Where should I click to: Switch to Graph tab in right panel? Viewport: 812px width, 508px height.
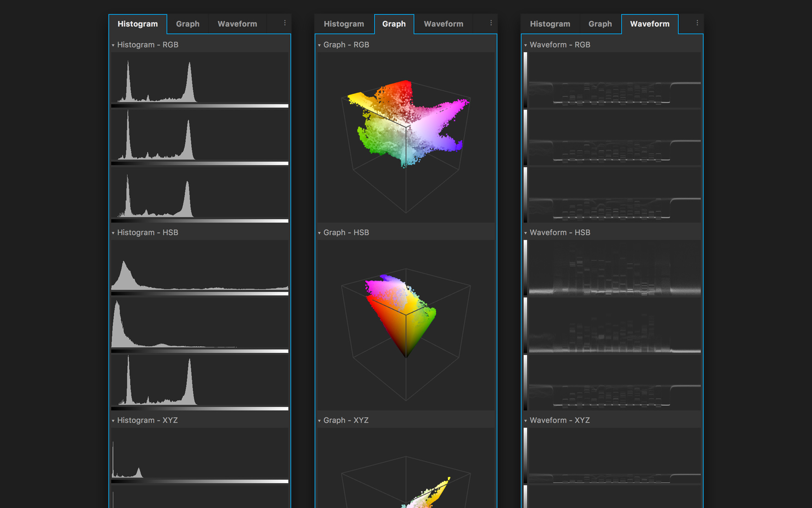pyautogui.click(x=600, y=24)
